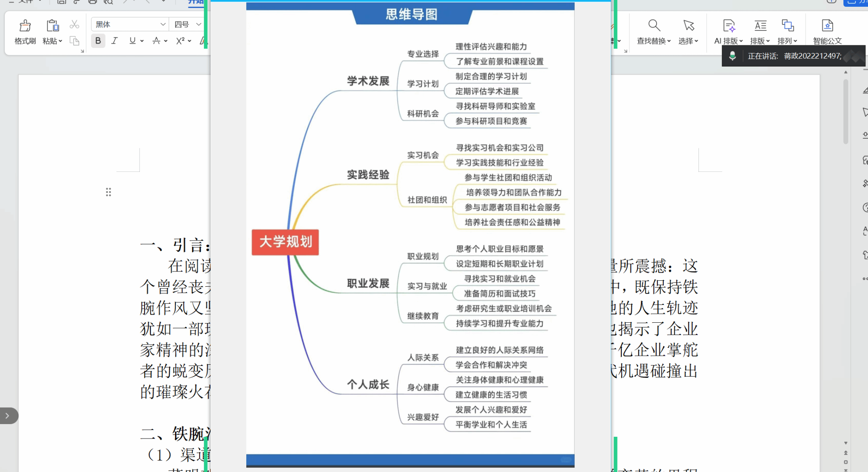Viewport: 868px width, 472px height.
Task: Click the paragraph drag handle dots
Action: pyautogui.click(x=108, y=192)
